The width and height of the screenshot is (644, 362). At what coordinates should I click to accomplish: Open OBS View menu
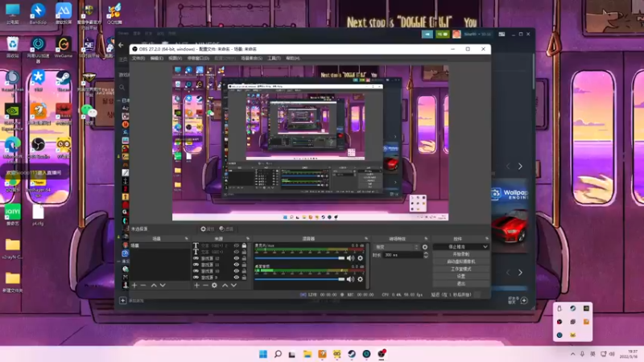click(175, 58)
